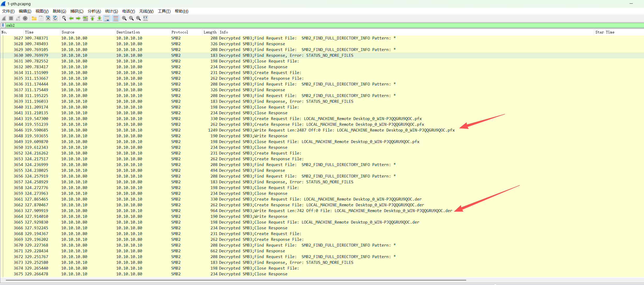Jump to the last packet with the down arrow
644x285 pixels.
(99, 18)
